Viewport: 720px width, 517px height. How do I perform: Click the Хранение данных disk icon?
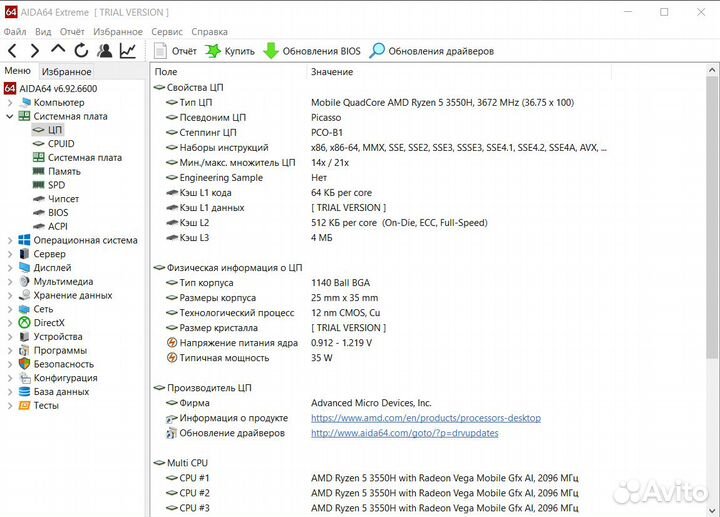[x=24, y=295]
